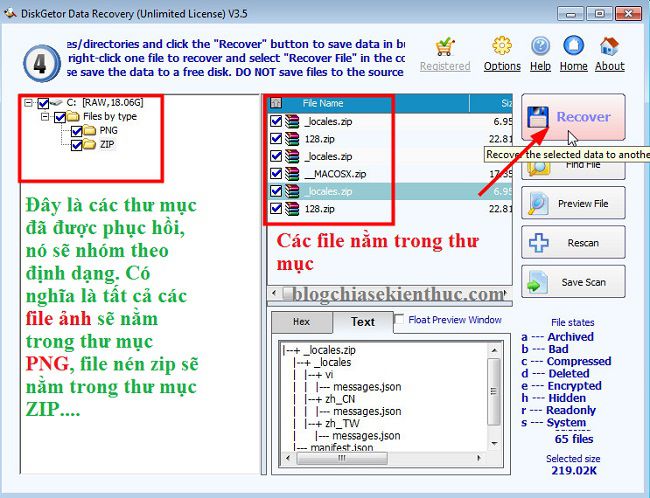Uncheck the highlighted _locales.zip row checkbox
This screenshot has height=498, width=650.
(276, 191)
